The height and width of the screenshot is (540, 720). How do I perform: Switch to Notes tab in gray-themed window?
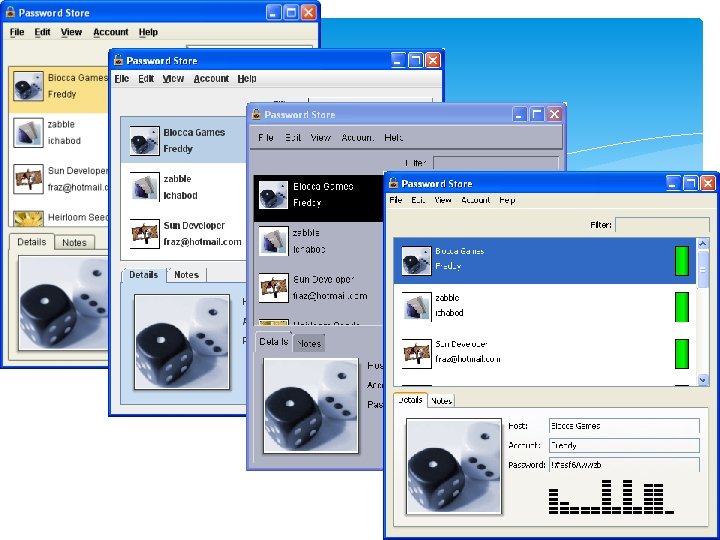[309, 343]
